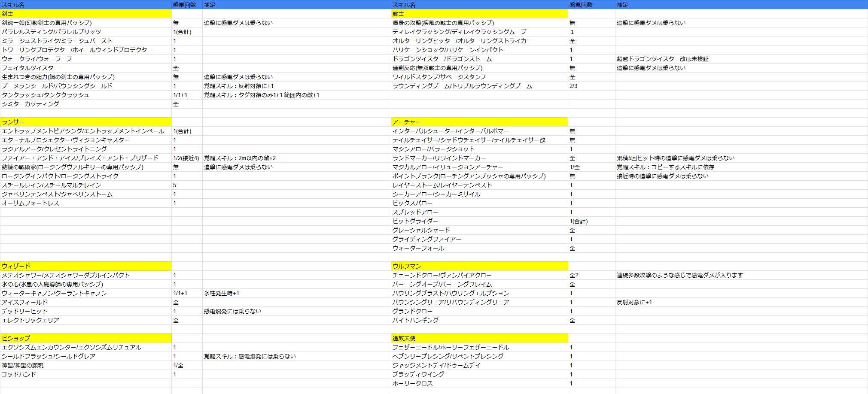This screenshot has width=868, height=394.
Task: Click the count cell showing 5 for スチールレイン
Action: [x=187, y=185]
